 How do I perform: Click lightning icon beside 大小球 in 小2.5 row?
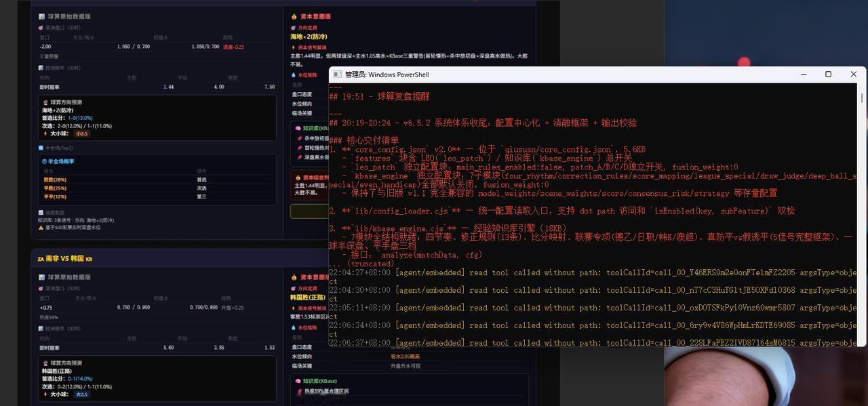pos(45,134)
